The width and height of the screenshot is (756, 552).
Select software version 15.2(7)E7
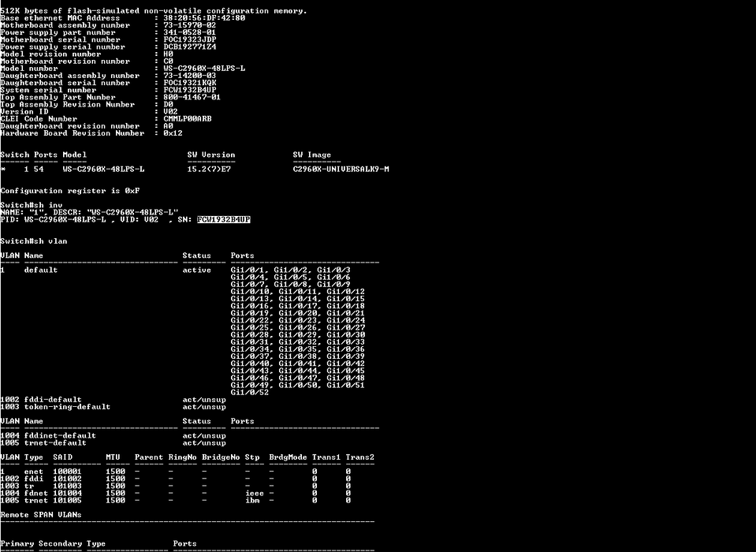(x=209, y=170)
